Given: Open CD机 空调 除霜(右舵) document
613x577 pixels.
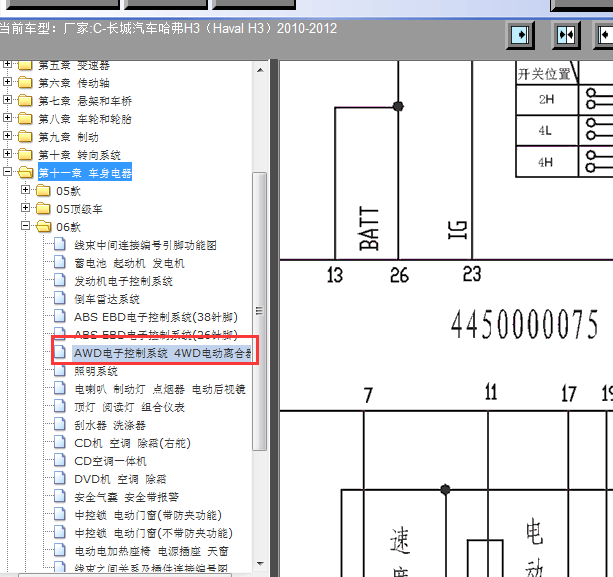Looking at the screenshot, I should [x=132, y=443].
